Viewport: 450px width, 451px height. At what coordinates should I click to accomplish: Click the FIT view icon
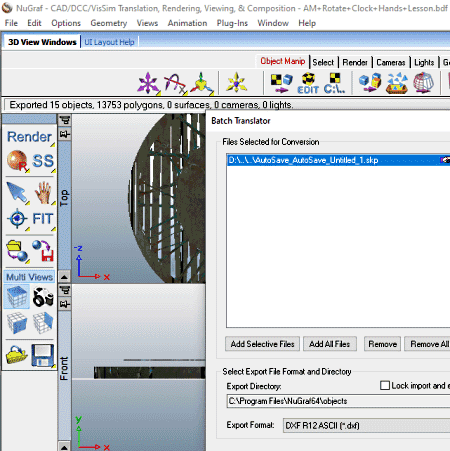(x=43, y=219)
